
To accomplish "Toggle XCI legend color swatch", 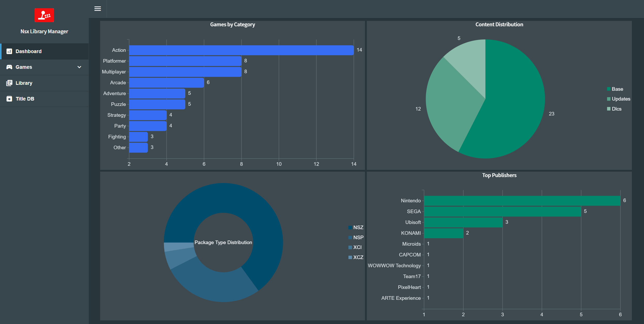I will pyautogui.click(x=350, y=247).
